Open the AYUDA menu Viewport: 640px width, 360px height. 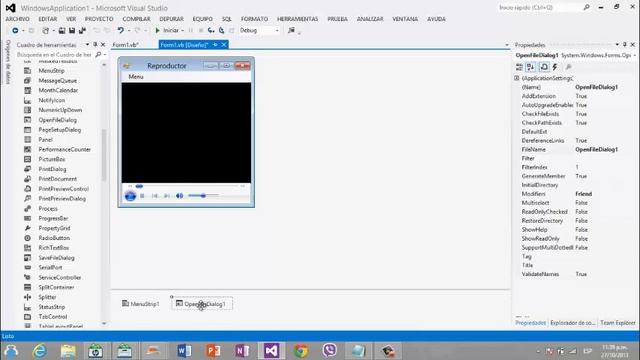tap(436, 19)
